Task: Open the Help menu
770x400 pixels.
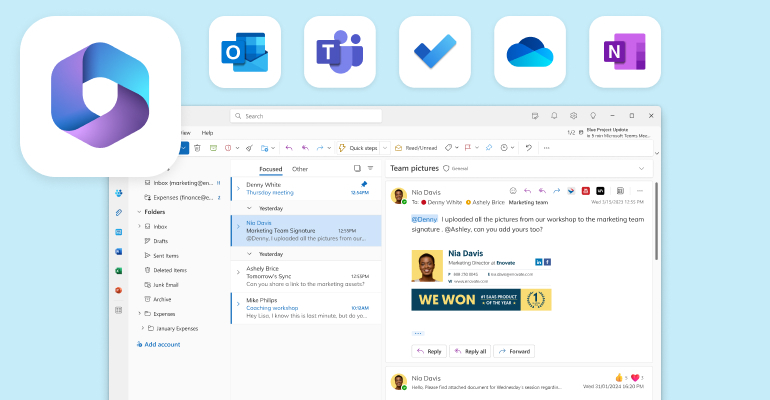Action: (x=207, y=133)
